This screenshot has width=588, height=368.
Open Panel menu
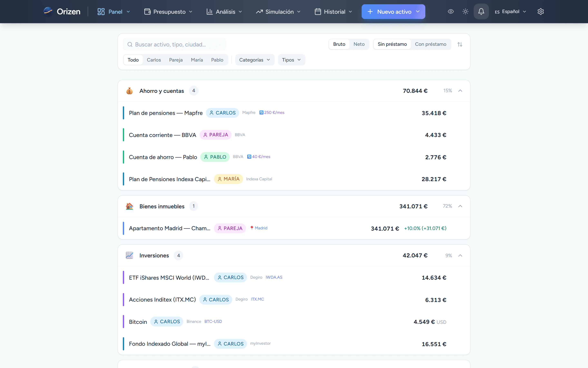coord(114,11)
